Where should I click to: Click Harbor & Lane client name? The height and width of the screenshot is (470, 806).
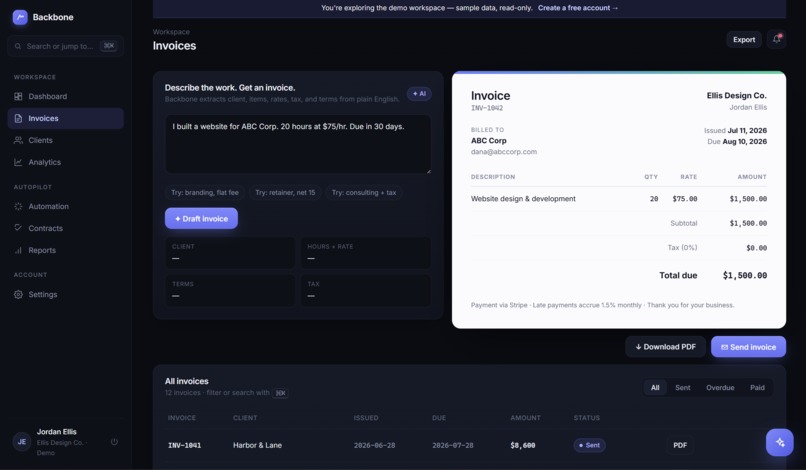257,445
